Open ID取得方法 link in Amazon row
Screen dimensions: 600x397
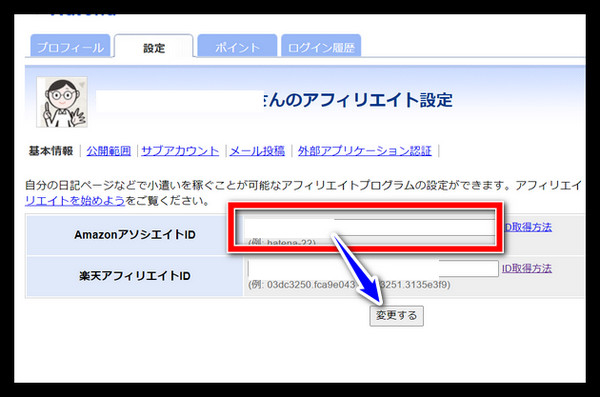coord(528,227)
